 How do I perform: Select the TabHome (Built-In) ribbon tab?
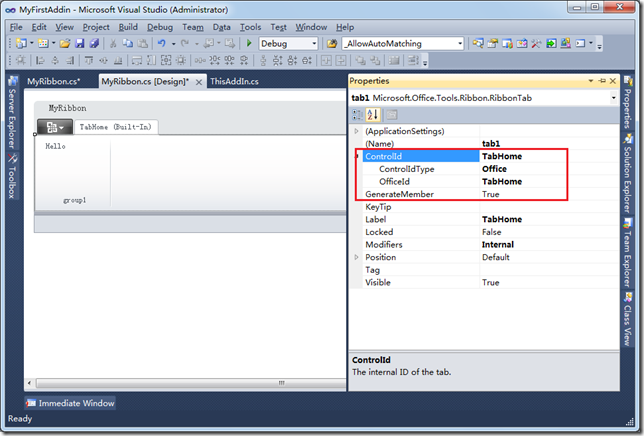[116, 127]
